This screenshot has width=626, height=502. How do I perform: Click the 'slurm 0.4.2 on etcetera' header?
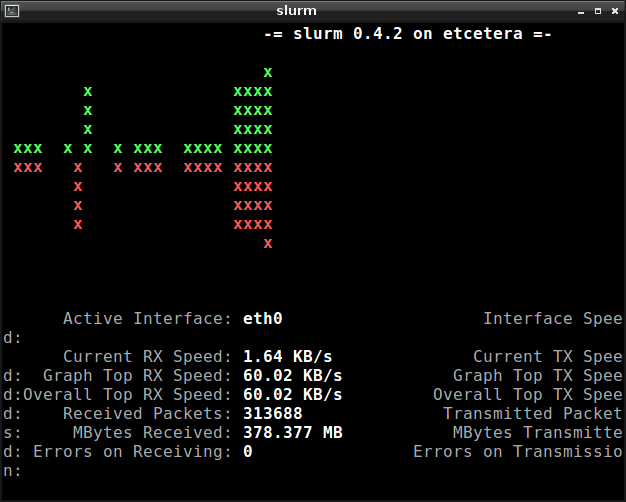tap(408, 34)
